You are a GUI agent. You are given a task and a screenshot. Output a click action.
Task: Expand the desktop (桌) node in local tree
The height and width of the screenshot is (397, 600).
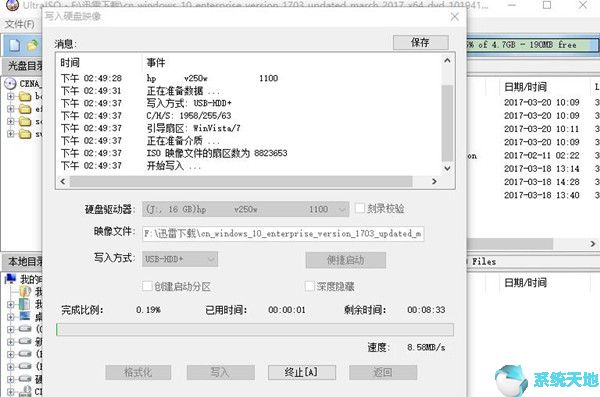(x=11, y=316)
